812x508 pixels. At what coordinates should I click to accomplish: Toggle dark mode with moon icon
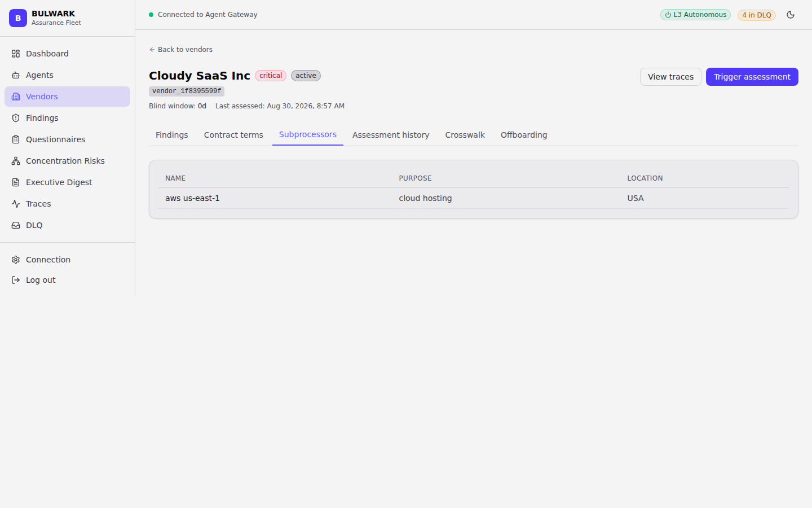pos(791,15)
